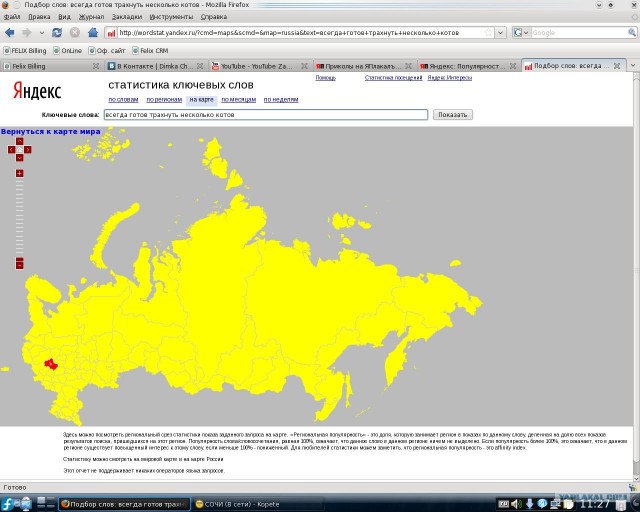Reload the page with the refresh icon
The image size is (640, 512).
pyautogui.click(x=57, y=33)
